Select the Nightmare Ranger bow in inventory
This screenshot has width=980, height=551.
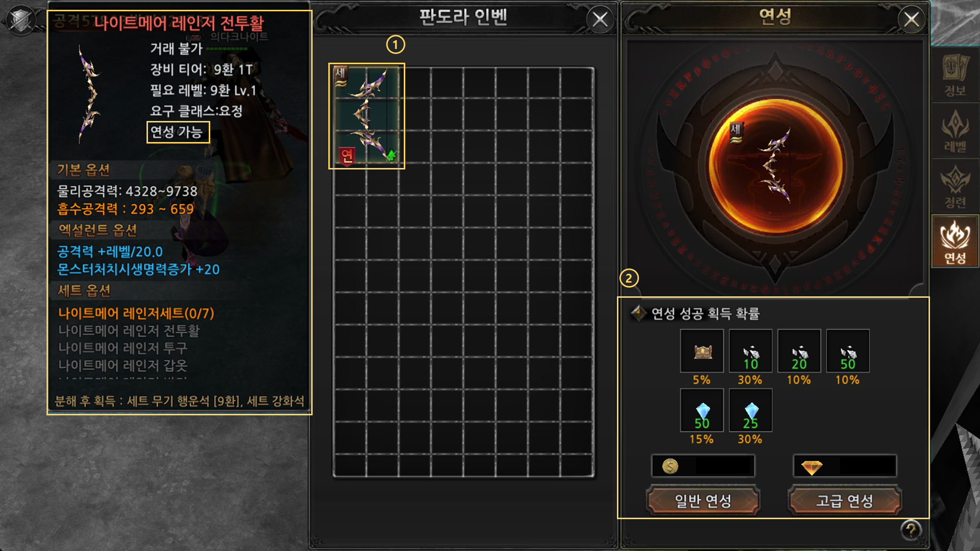click(367, 116)
